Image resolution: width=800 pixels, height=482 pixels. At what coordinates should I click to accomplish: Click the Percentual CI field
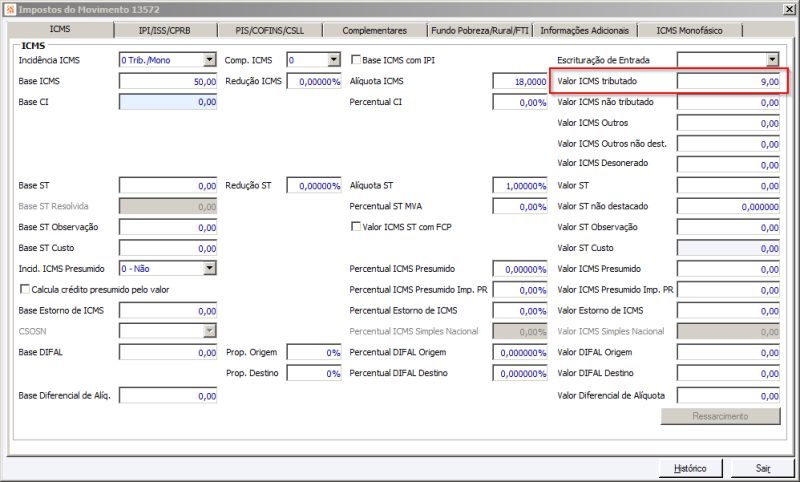point(520,102)
